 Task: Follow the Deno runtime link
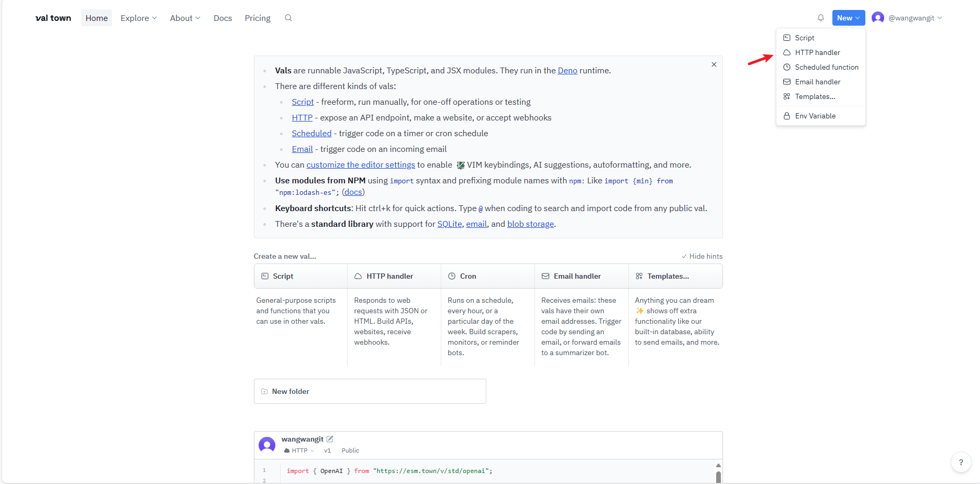point(567,70)
